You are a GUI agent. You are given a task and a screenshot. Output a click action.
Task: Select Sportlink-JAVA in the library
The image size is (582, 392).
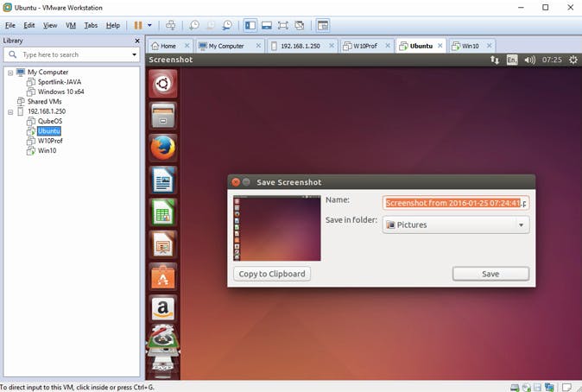(60, 82)
